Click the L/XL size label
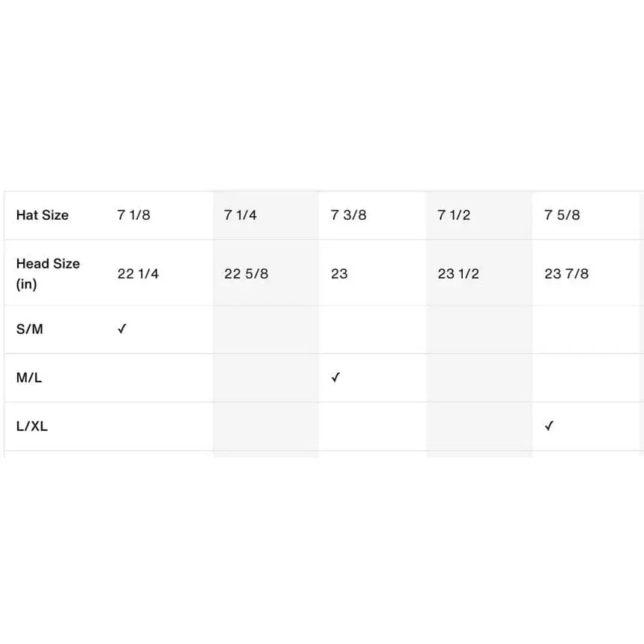This screenshot has height=644, width=644. pos(32,426)
